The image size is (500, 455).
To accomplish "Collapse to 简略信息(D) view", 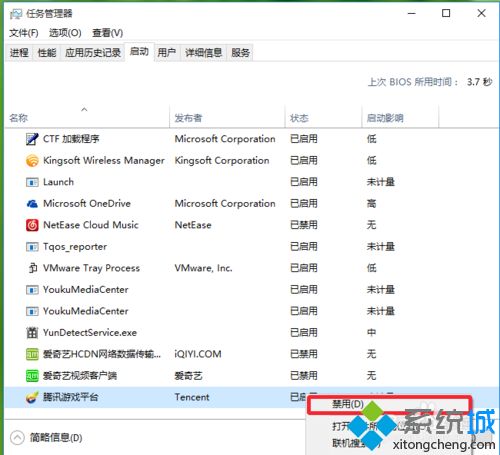I will click(47, 438).
